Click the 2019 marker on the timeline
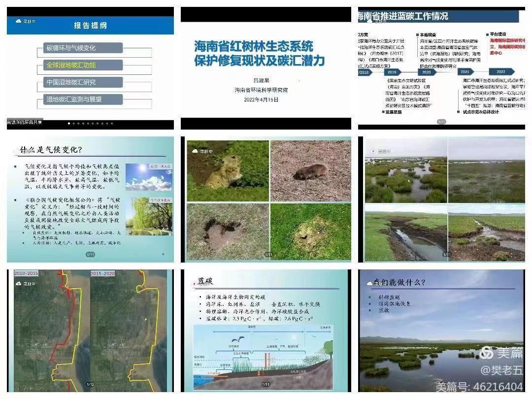 393,72
